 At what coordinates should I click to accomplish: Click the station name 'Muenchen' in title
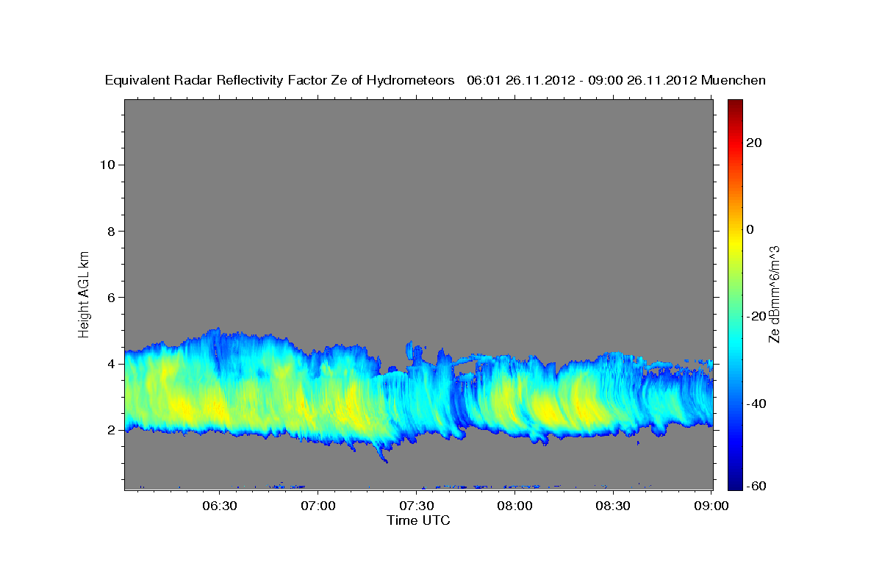point(734,80)
